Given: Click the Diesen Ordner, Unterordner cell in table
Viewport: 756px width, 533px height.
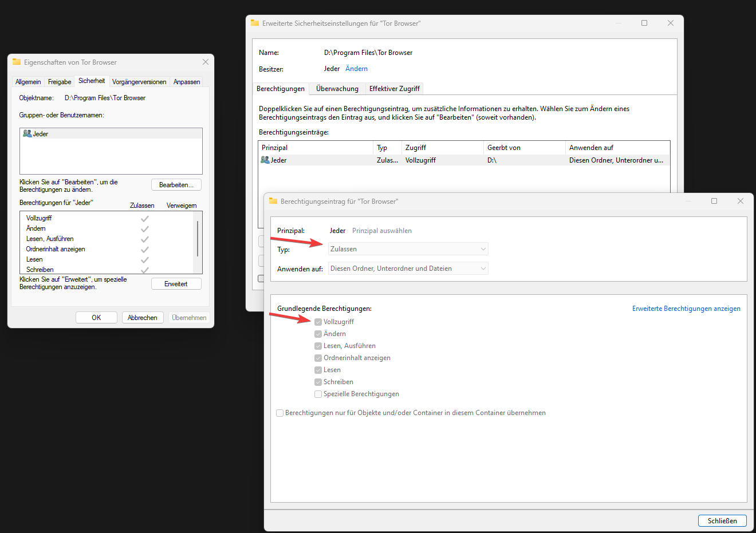Looking at the screenshot, I should coord(616,160).
